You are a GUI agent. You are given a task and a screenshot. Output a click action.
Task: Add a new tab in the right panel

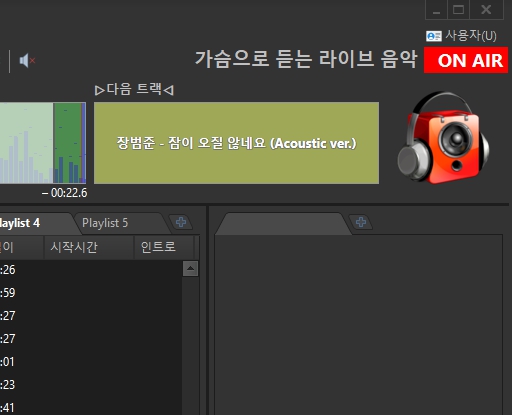click(361, 222)
